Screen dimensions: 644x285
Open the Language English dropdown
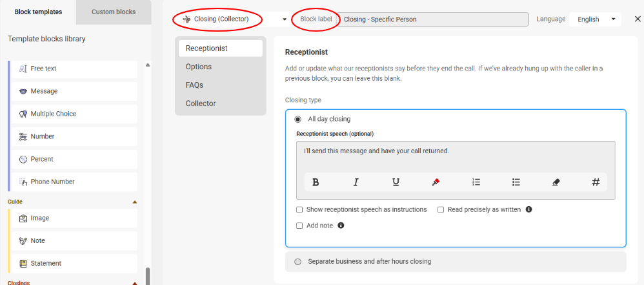point(595,19)
